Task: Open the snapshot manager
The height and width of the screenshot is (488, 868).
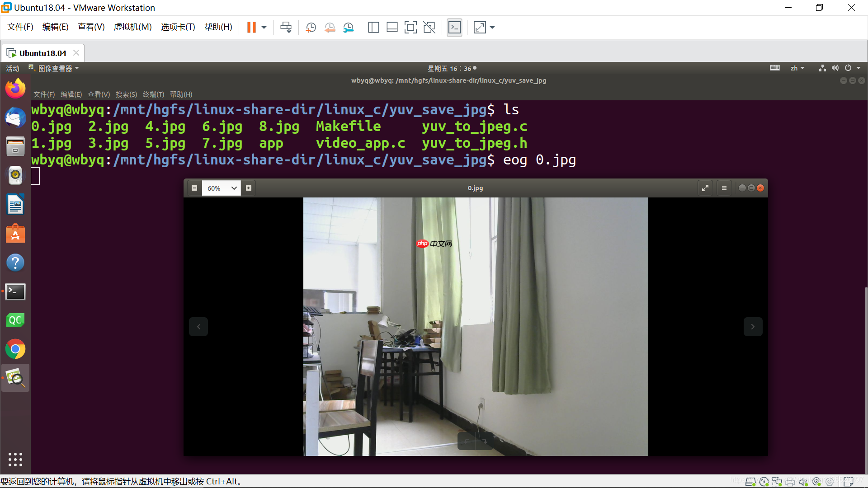Action: (x=348, y=28)
